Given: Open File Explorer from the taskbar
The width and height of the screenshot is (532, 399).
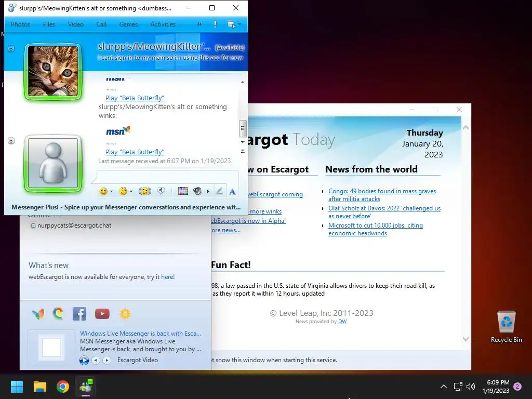Looking at the screenshot, I should coord(39,387).
